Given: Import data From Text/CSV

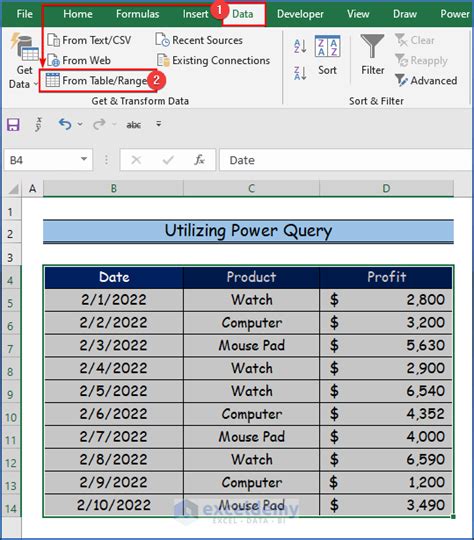Looking at the screenshot, I should click(x=89, y=40).
